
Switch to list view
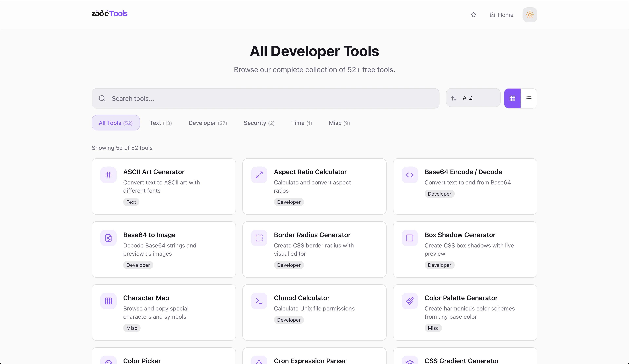[529, 98]
